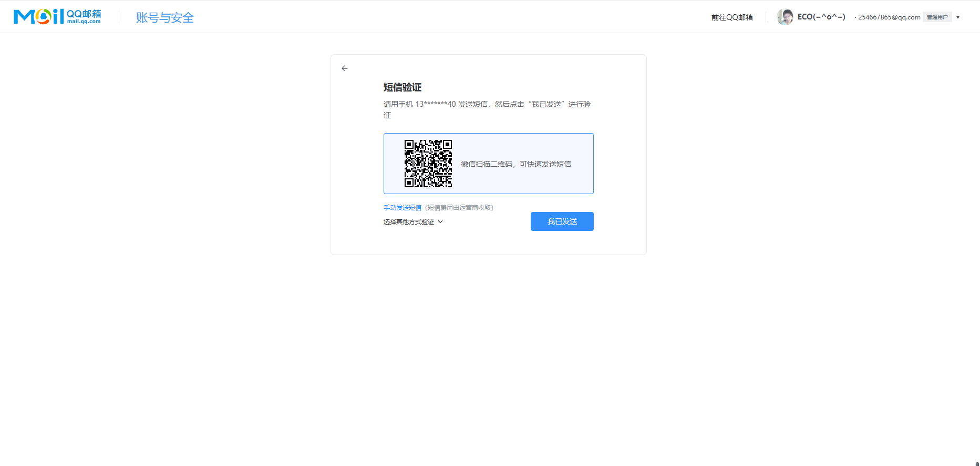
Task: Click the masked phone number 13*******40
Action: click(x=436, y=104)
